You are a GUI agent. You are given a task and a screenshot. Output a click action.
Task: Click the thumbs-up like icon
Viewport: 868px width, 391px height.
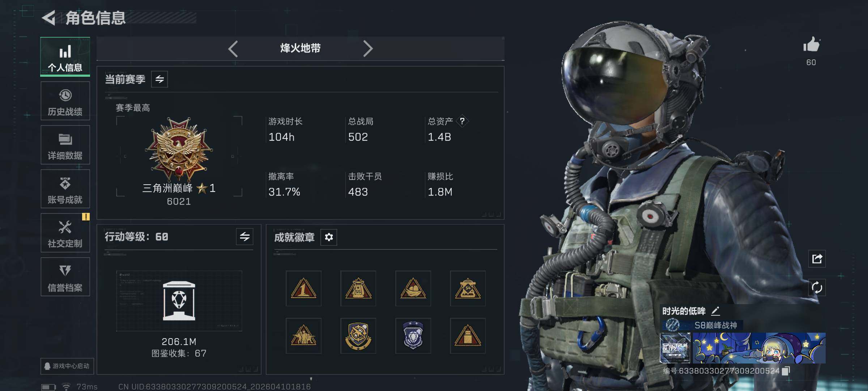(x=811, y=45)
